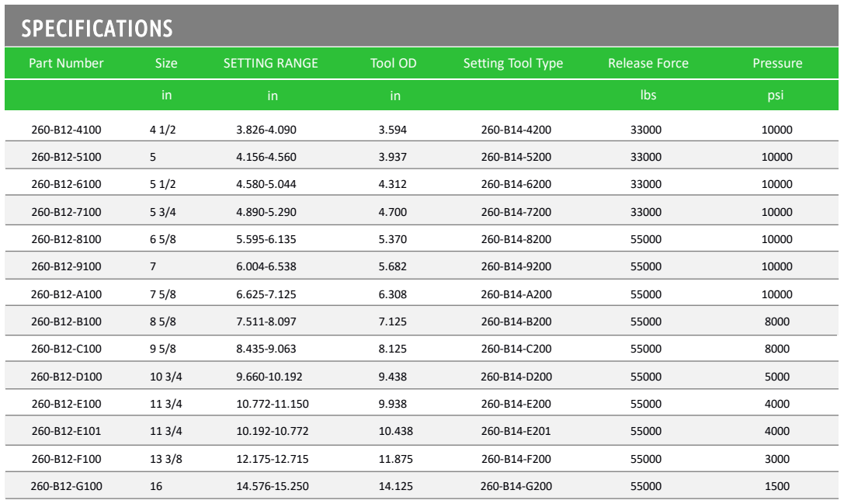This screenshot has width=844, height=504.
Task: Click pressure 4000 in 260-B12-E100 row
Action: click(777, 404)
